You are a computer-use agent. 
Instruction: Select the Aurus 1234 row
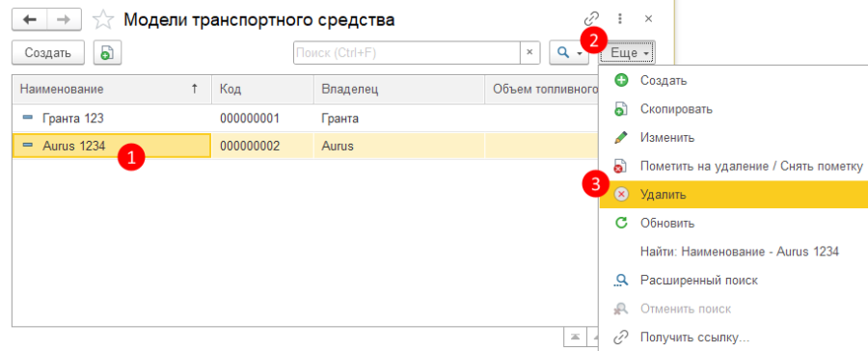coord(305,147)
